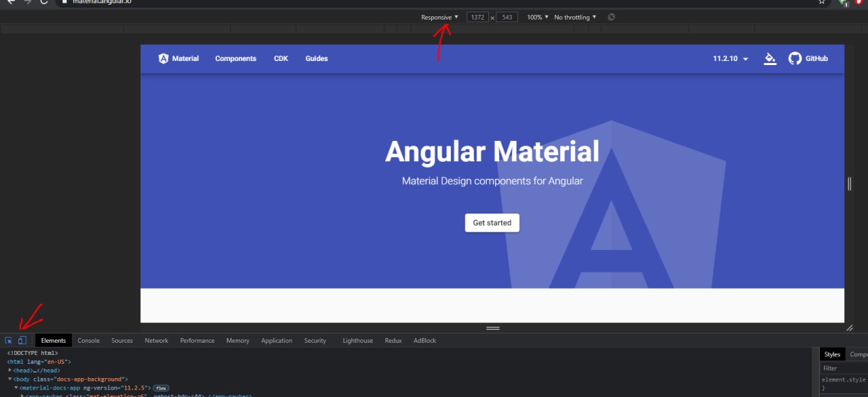
Task: Switch to the Memory tab
Action: (x=237, y=340)
